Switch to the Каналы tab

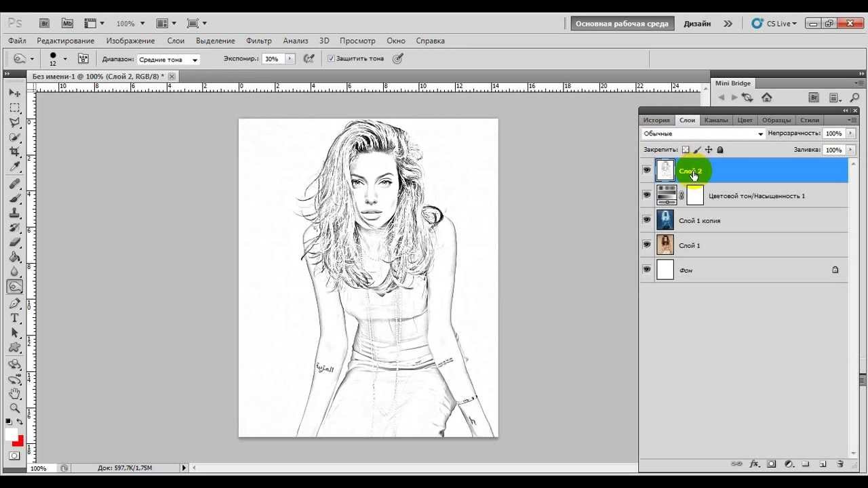(716, 120)
